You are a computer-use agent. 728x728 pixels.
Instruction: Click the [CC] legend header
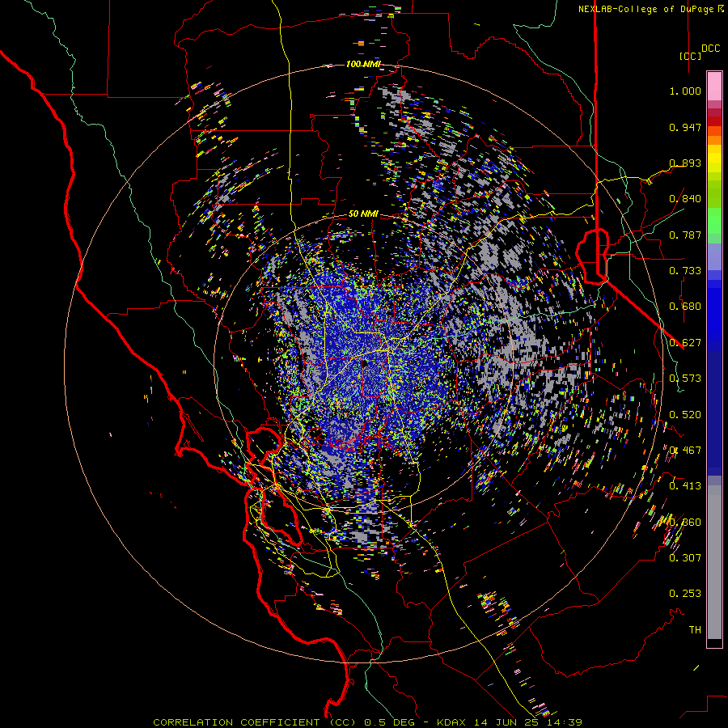point(691,56)
